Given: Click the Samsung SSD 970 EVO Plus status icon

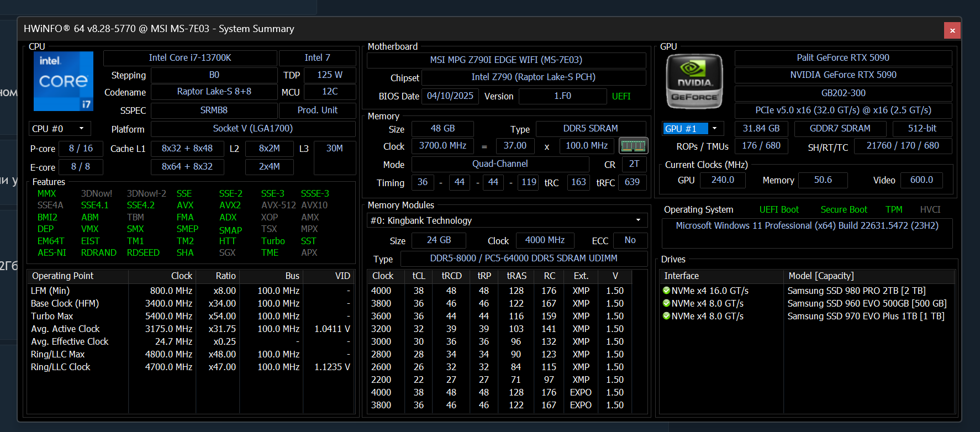Looking at the screenshot, I should (666, 316).
